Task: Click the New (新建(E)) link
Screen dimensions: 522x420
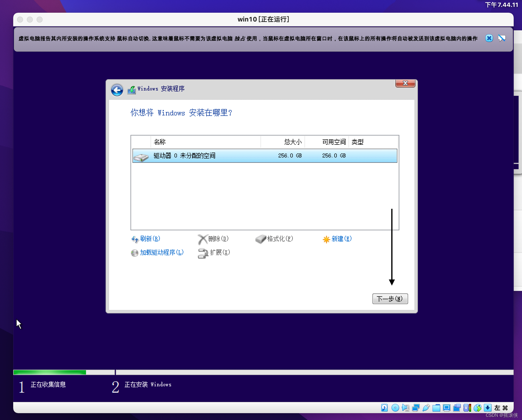Action: tap(342, 239)
